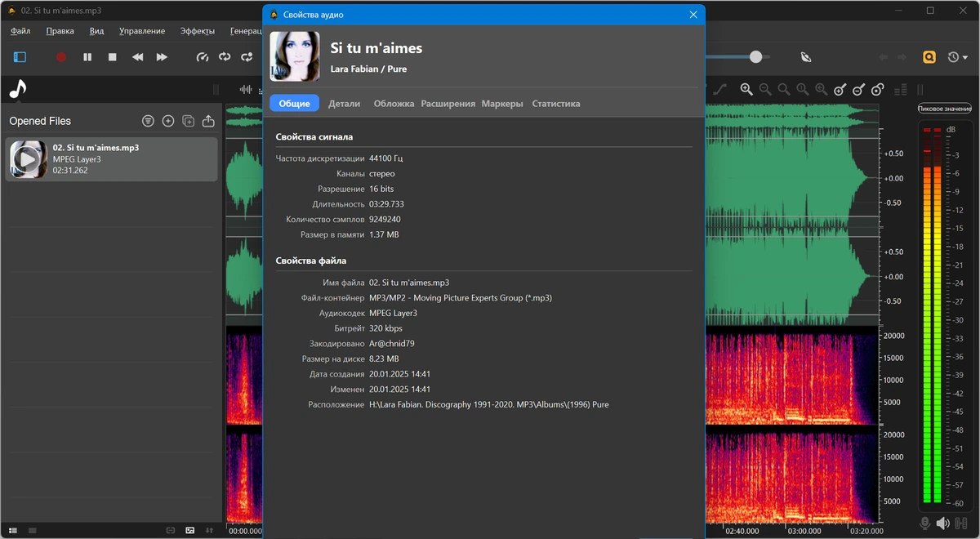
Task: Switch to the Обложка tab
Action: click(393, 104)
